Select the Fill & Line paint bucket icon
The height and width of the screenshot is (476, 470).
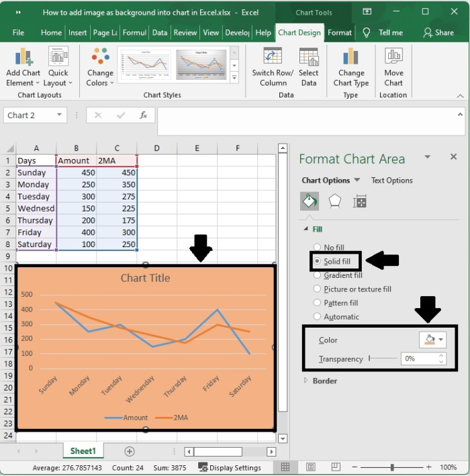pos(310,201)
